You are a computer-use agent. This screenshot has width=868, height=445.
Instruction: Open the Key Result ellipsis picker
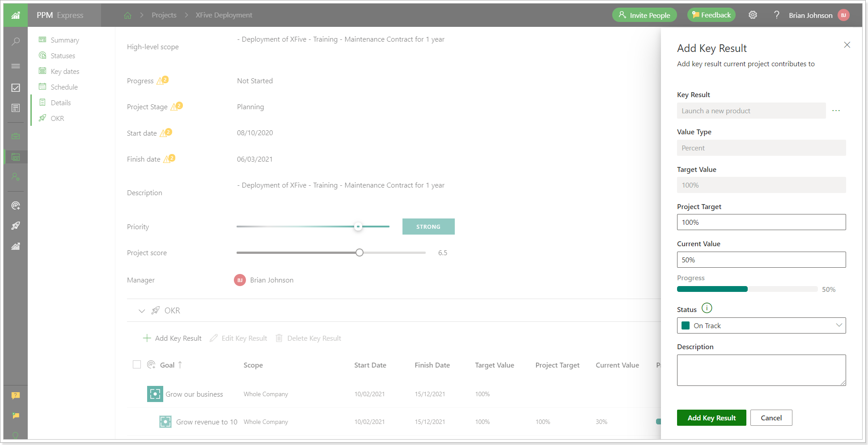click(836, 111)
